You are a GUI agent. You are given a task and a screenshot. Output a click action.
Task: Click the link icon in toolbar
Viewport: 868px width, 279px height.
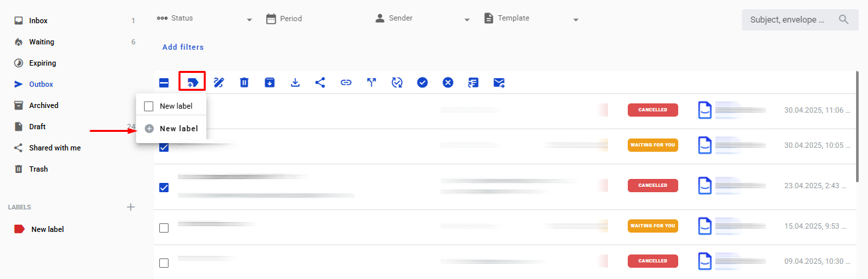(x=346, y=82)
